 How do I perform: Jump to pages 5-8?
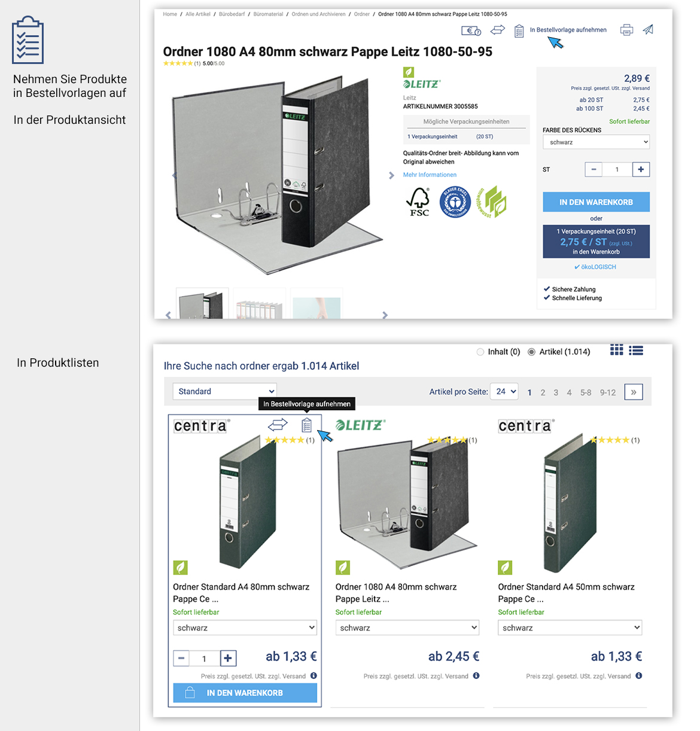pos(586,392)
